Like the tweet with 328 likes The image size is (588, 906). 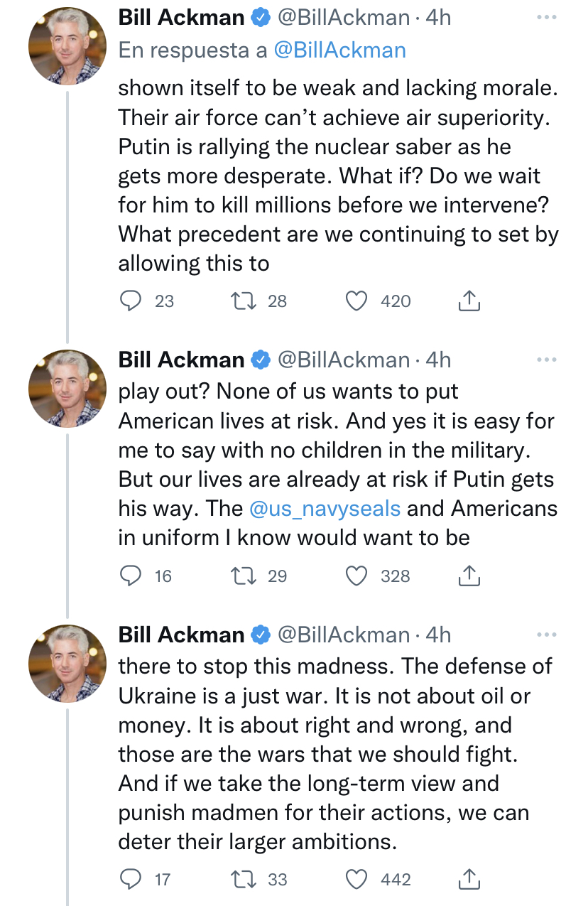tap(356, 576)
